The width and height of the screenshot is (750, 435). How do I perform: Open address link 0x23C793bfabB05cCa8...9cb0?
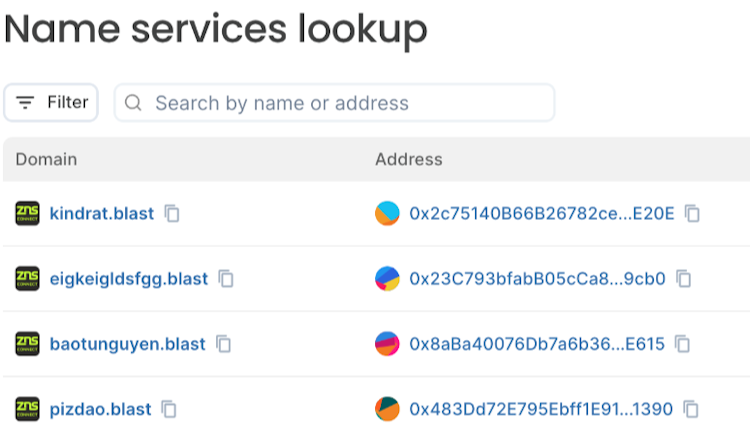click(537, 279)
